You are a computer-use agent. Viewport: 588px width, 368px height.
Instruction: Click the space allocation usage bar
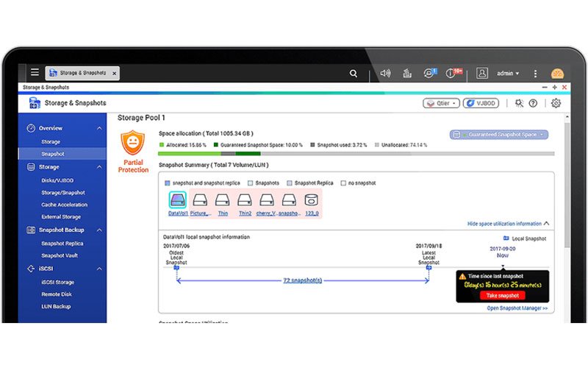354,154
